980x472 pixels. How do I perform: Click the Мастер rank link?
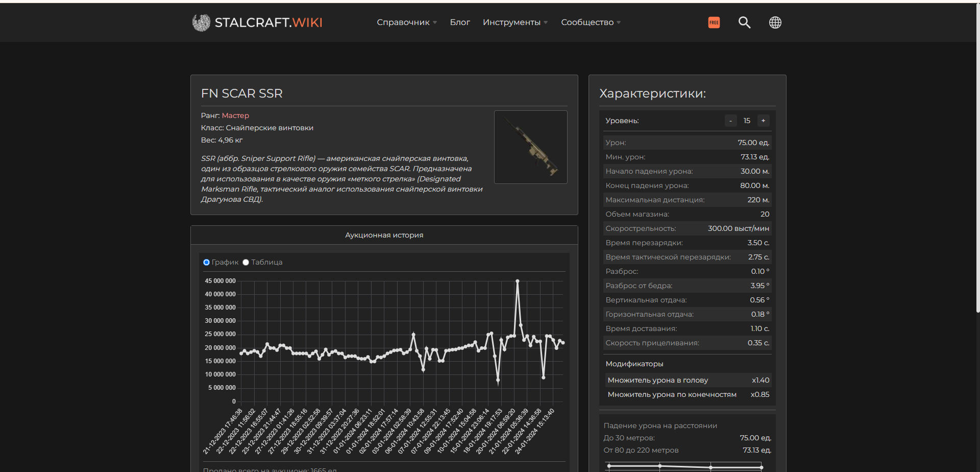point(235,115)
